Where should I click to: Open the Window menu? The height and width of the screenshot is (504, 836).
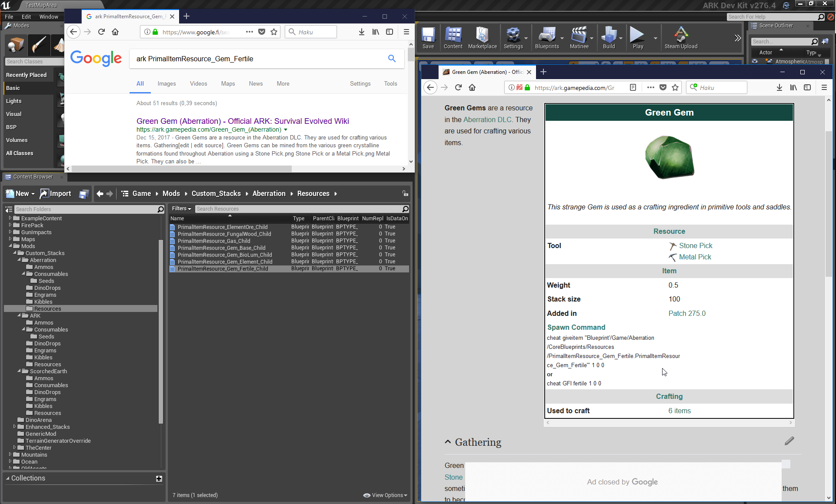click(x=48, y=17)
